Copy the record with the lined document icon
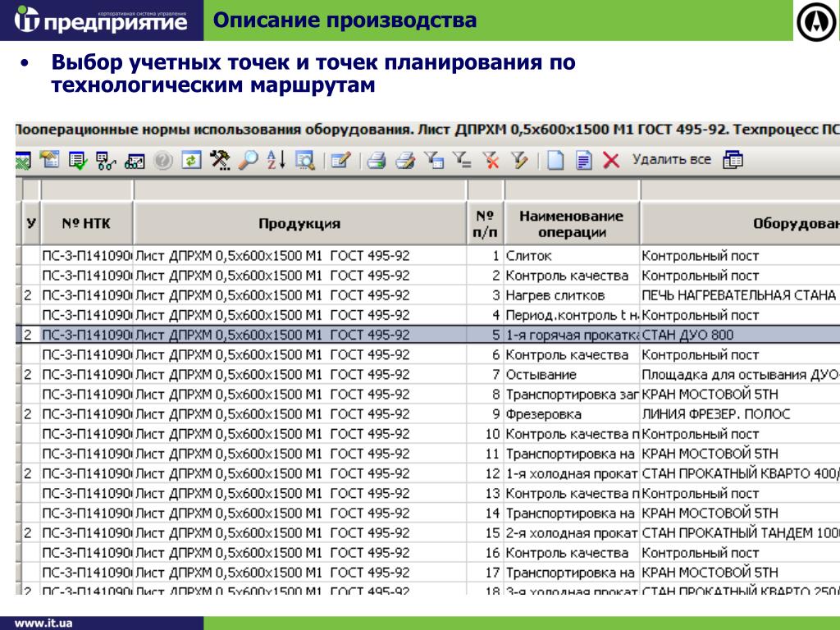840x630 pixels. (583, 161)
